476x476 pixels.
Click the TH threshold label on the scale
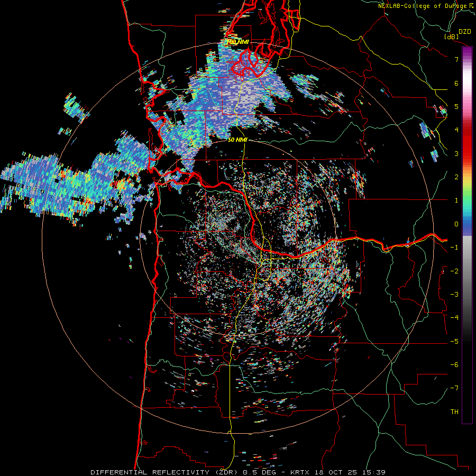click(x=454, y=412)
